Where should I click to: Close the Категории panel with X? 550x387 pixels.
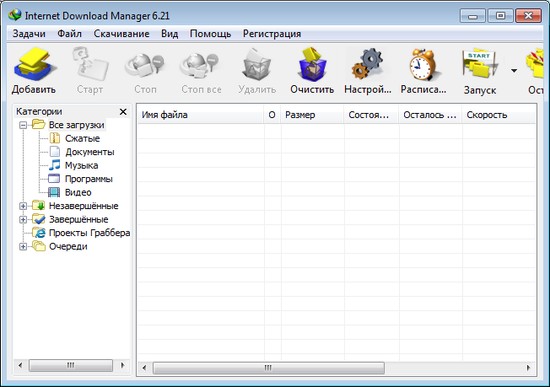(x=123, y=112)
